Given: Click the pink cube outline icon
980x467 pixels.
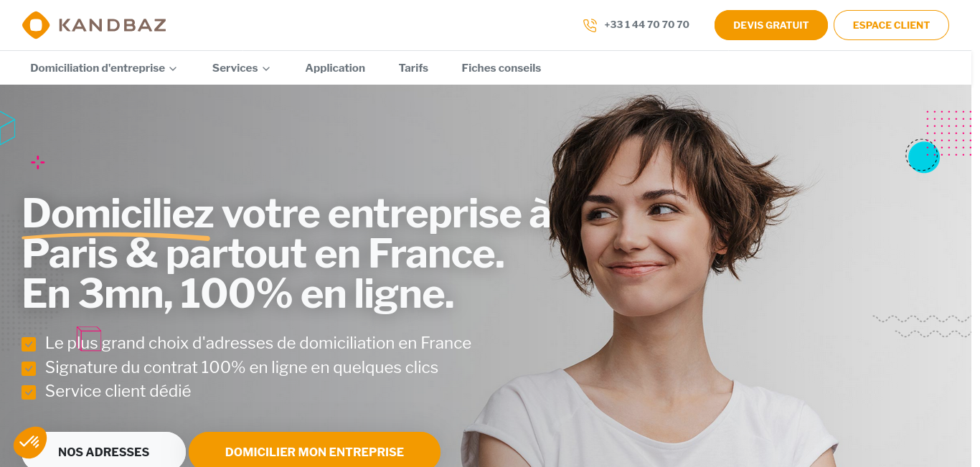Looking at the screenshot, I should [89, 338].
